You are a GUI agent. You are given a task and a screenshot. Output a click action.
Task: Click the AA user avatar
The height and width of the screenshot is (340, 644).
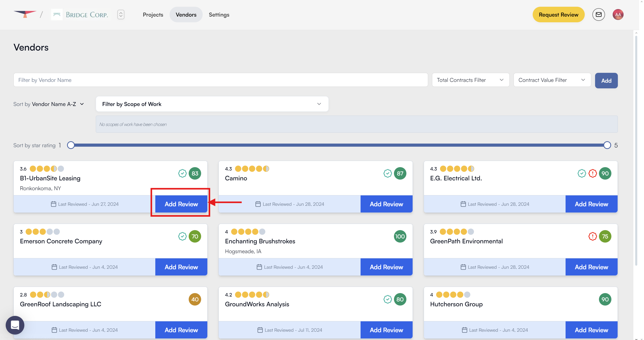click(618, 15)
